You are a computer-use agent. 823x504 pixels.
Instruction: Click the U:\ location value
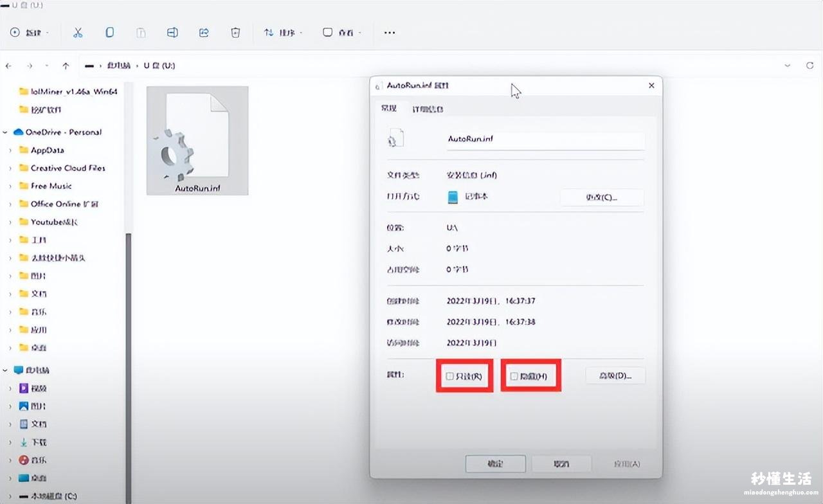452,228
